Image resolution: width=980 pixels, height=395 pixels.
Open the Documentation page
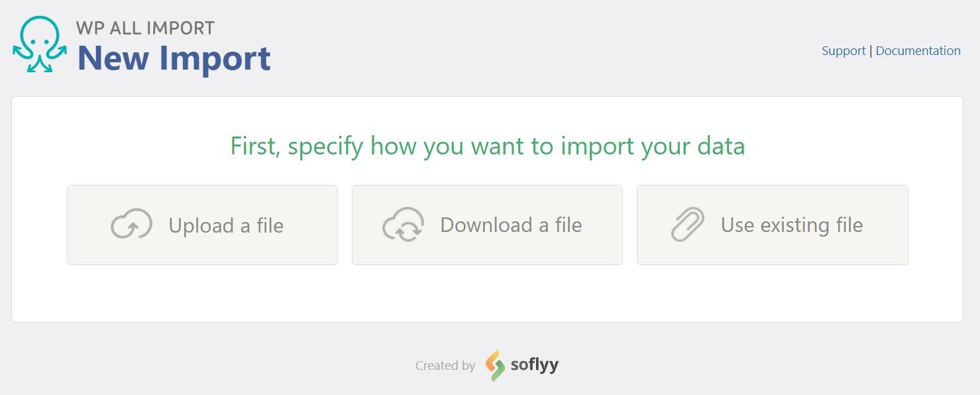coord(918,50)
